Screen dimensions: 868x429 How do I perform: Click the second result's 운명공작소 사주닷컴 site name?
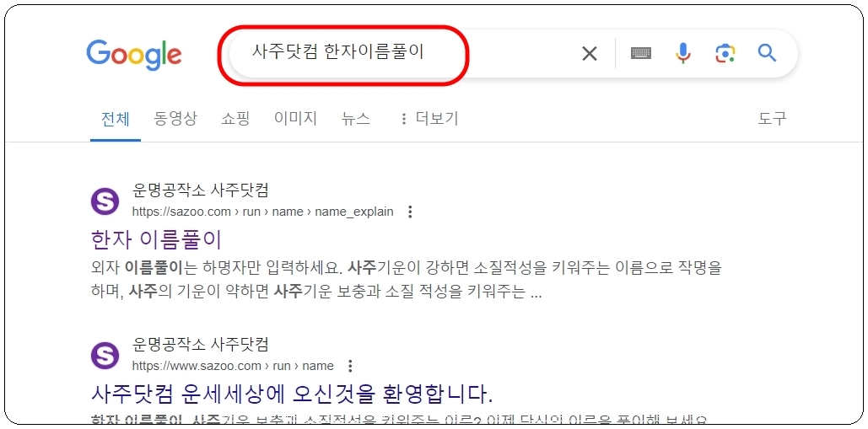coord(201,345)
